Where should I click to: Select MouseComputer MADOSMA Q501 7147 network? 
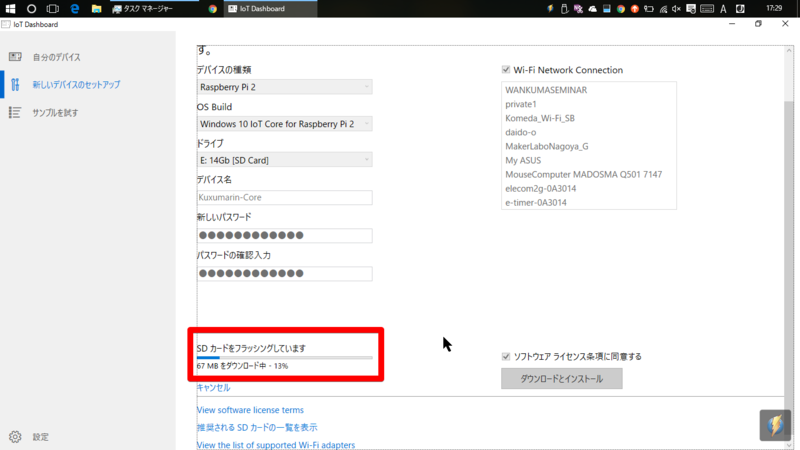point(584,174)
